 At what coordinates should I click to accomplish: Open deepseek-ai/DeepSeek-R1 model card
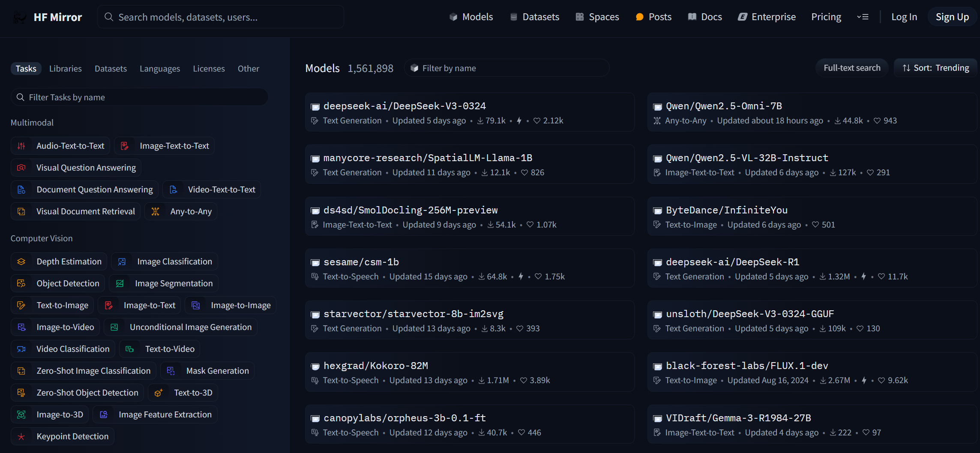[x=812, y=268]
